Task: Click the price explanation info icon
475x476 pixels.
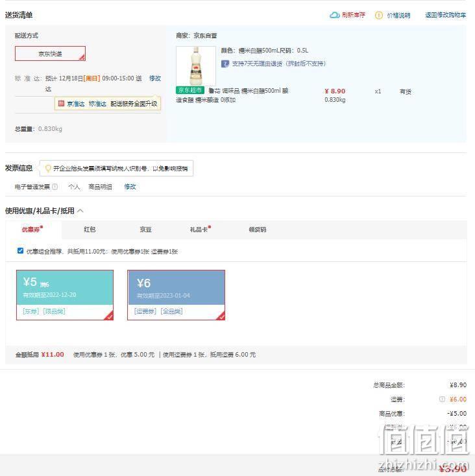Action: tap(379, 15)
